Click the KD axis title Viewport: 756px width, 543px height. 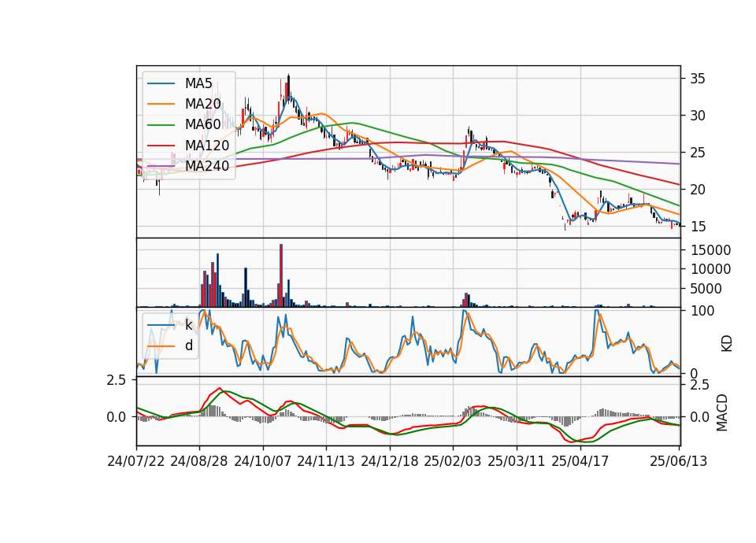coord(726,344)
